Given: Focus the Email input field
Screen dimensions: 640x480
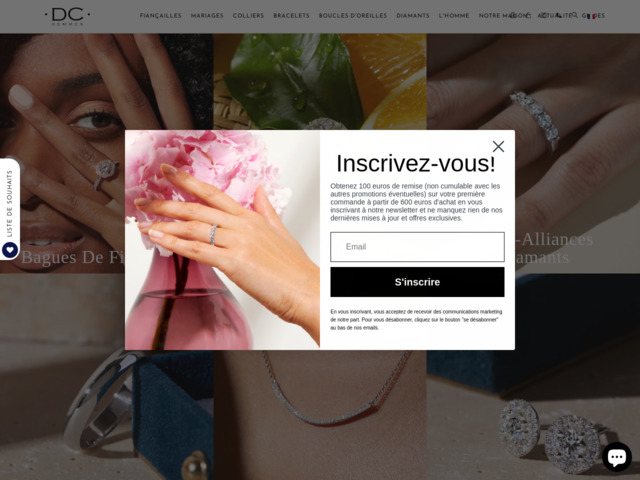Looking at the screenshot, I should click(417, 247).
